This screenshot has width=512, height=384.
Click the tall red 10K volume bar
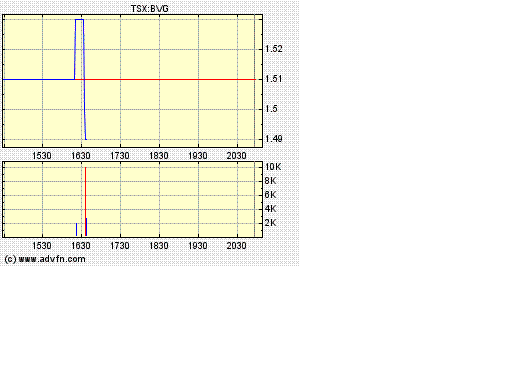pos(85,201)
